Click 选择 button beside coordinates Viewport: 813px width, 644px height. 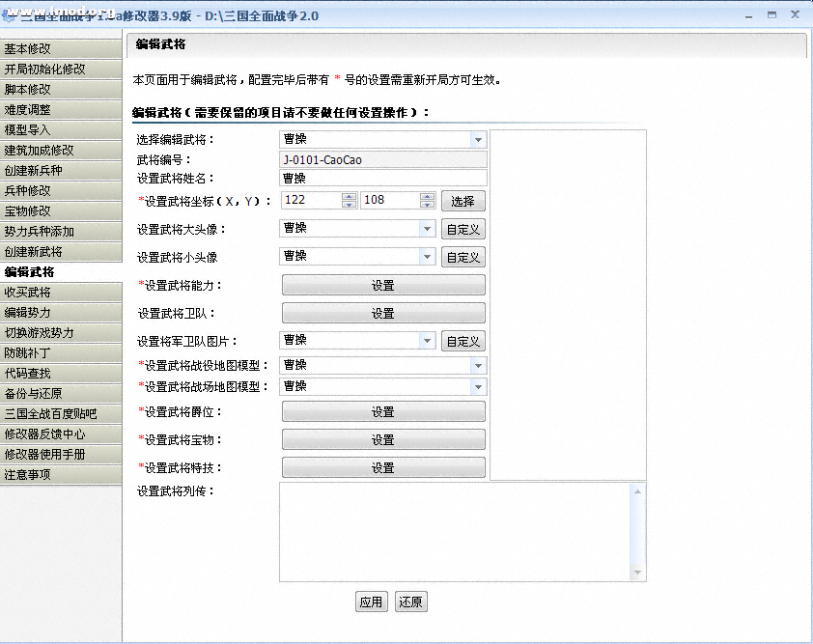(463, 201)
